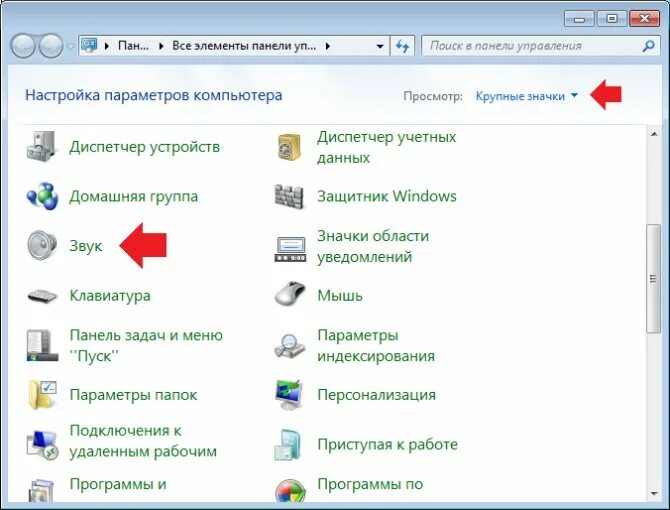Expand arrow before Все элементы breadcrumb
This screenshot has width=670, height=510.
pos(161,46)
